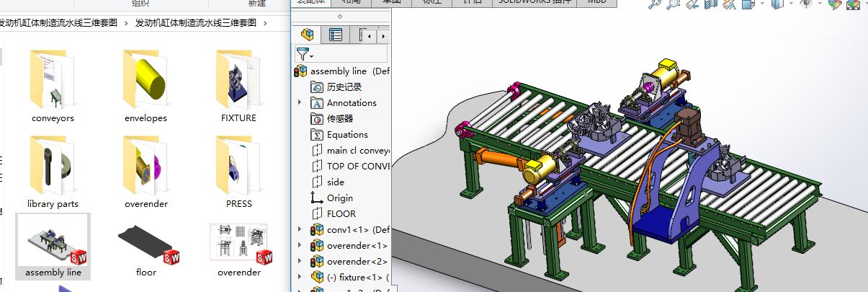Open the FeatureManager design tree tab

coord(308,35)
